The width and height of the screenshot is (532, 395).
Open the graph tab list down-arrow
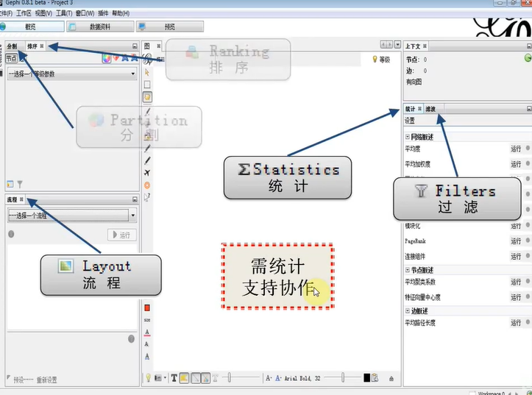coord(397,44)
